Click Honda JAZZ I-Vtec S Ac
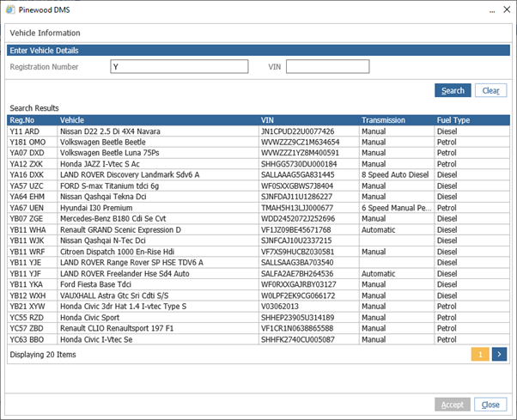This screenshot has height=420, width=517. click(100, 164)
